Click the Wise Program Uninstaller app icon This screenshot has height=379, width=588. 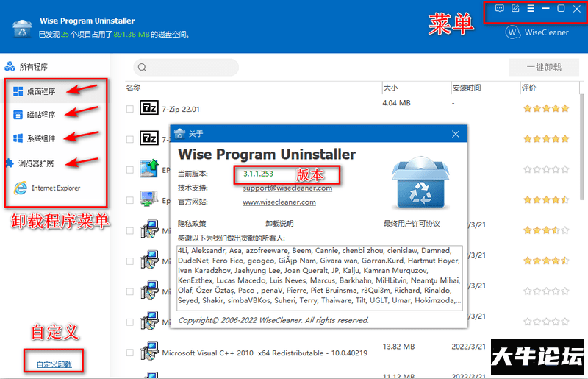coord(22,29)
